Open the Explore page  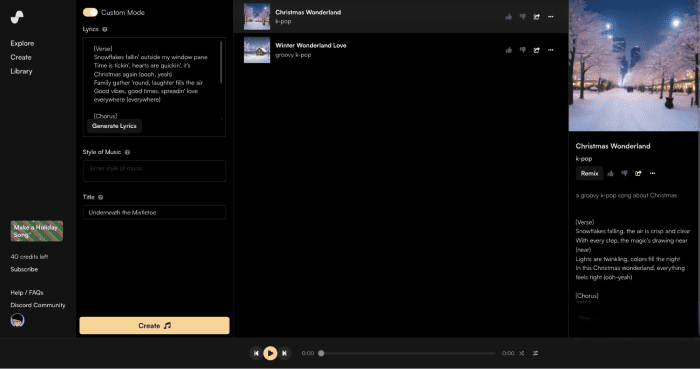pyautogui.click(x=22, y=43)
